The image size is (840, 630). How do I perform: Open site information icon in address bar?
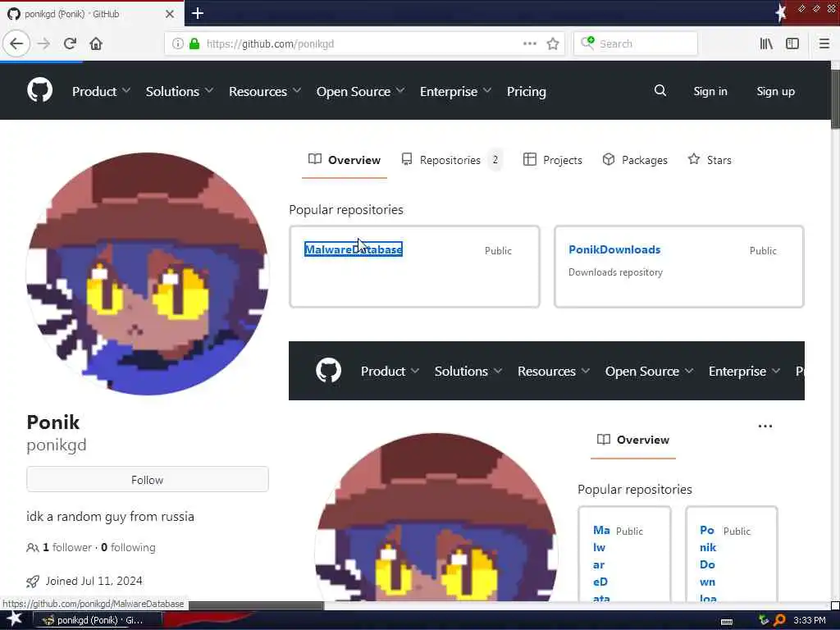tap(178, 43)
